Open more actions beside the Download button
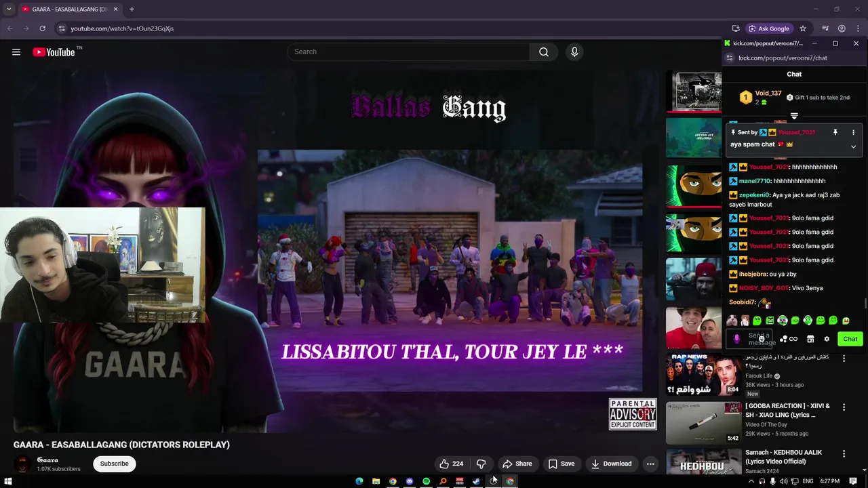The width and height of the screenshot is (868, 488). tap(650, 464)
